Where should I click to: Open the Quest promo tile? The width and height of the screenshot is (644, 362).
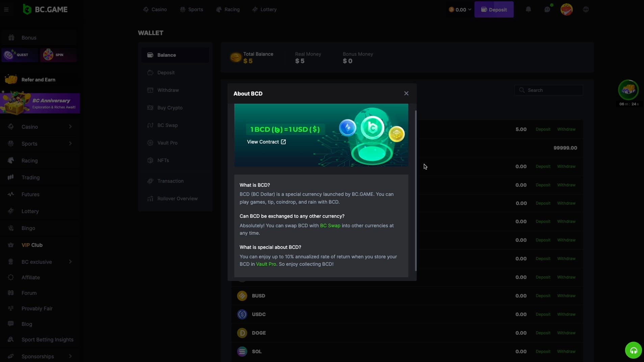click(x=20, y=55)
